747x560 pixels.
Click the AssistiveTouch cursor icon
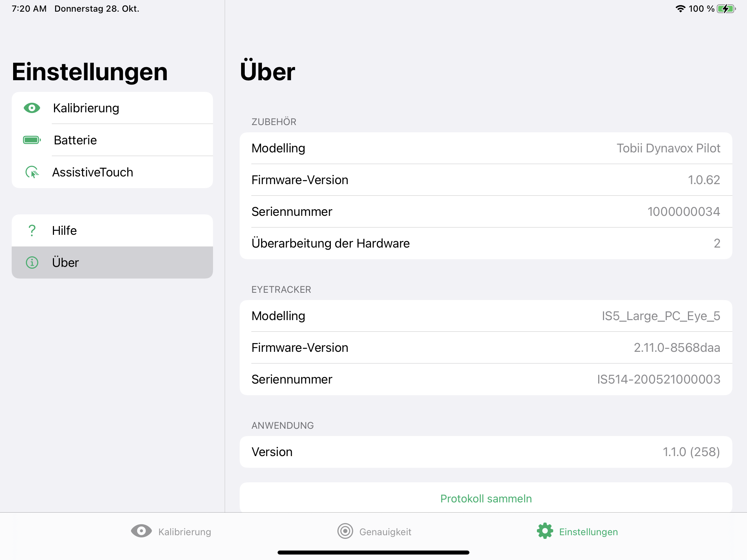[32, 172]
